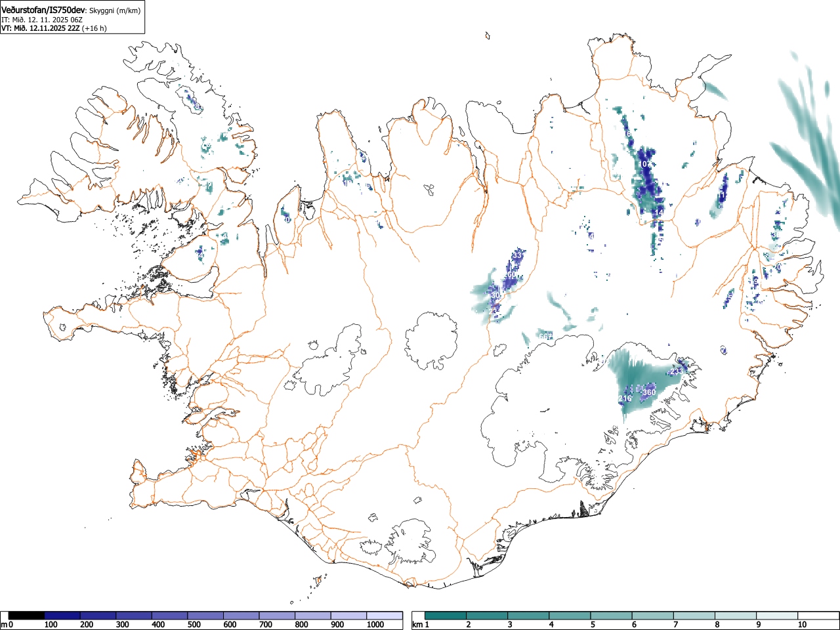
Task: Select the '100' tick on meter legend
Action: 51,625
